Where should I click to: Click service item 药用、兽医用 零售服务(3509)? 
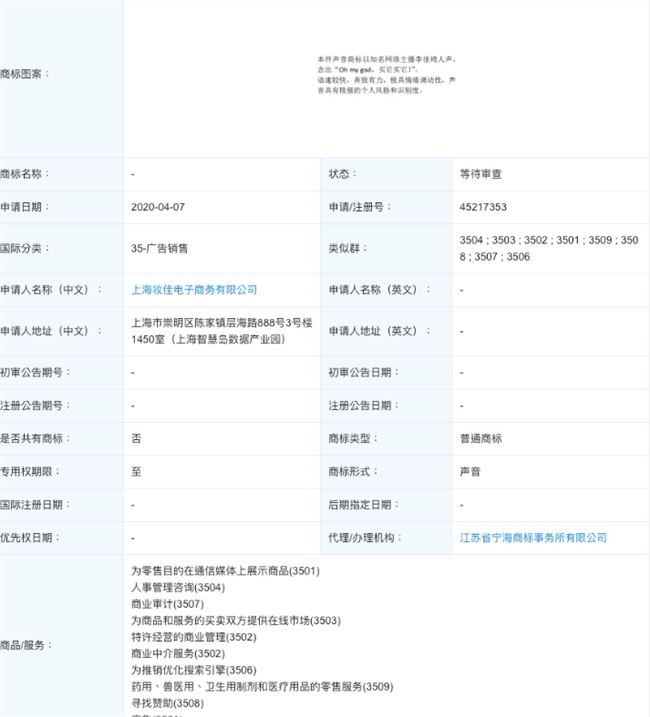(x=262, y=687)
